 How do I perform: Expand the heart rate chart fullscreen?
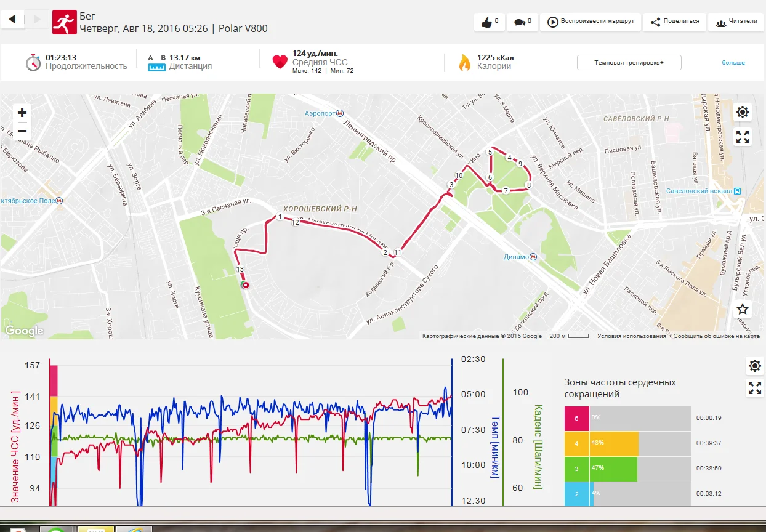pyautogui.click(x=754, y=389)
